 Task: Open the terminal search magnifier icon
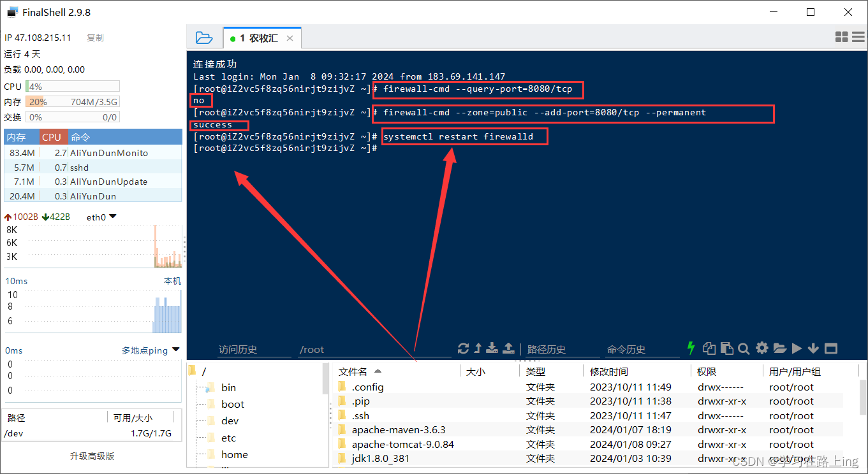click(x=744, y=348)
